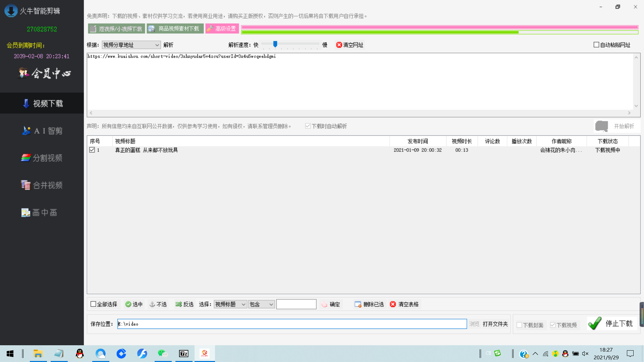Click inside the URL text area
The height and width of the screenshot is (362, 644).
click(x=360, y=81)
